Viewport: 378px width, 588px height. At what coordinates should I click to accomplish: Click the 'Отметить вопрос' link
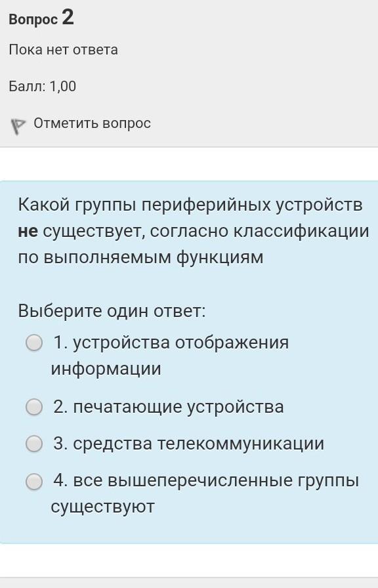[x=93, y=123]
